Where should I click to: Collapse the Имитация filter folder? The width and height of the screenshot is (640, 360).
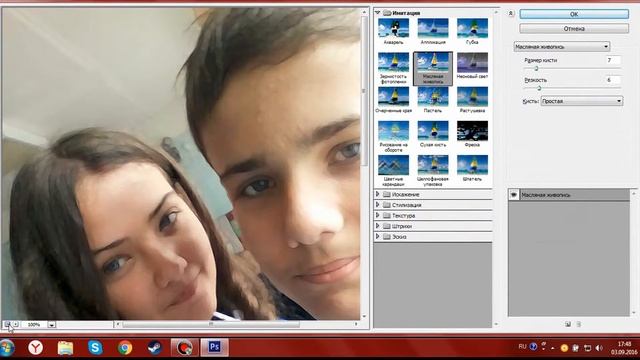click(378, 13)
